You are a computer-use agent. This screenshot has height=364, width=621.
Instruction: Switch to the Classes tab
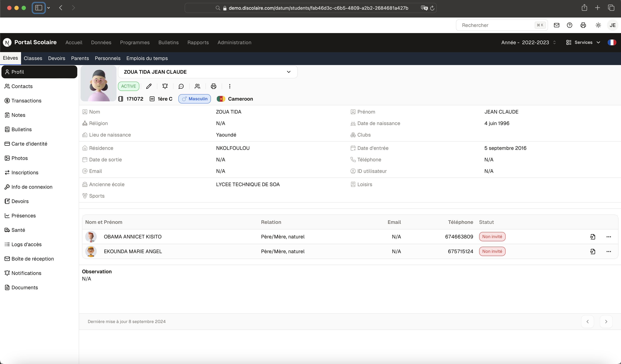pos(33,58)
